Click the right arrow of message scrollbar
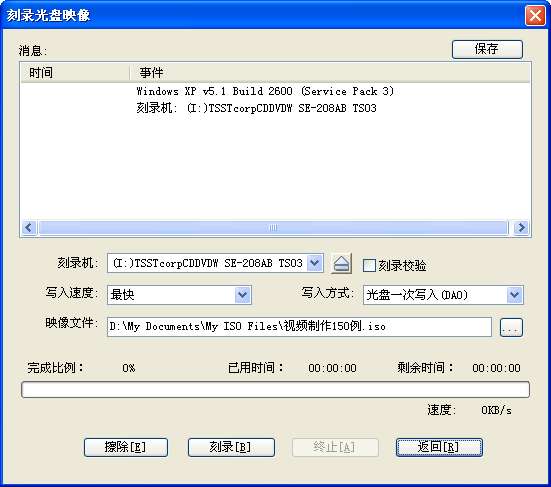This screenshot has width=551, height=487. (x=521, y=227)
